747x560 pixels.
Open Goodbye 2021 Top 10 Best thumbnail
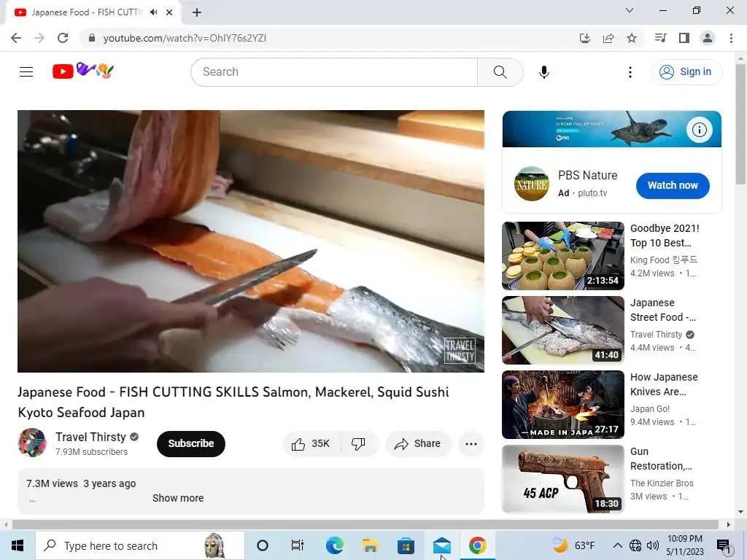pos(563,256)
